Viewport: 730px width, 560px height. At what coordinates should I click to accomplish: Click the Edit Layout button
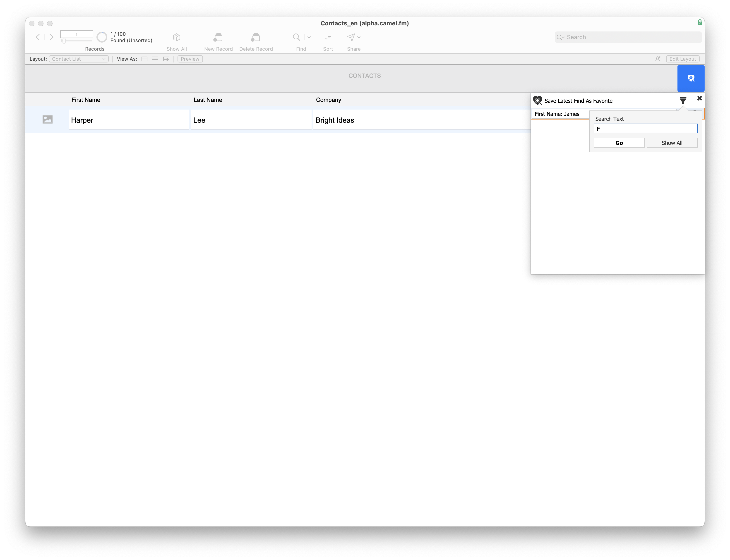(682, 59)
